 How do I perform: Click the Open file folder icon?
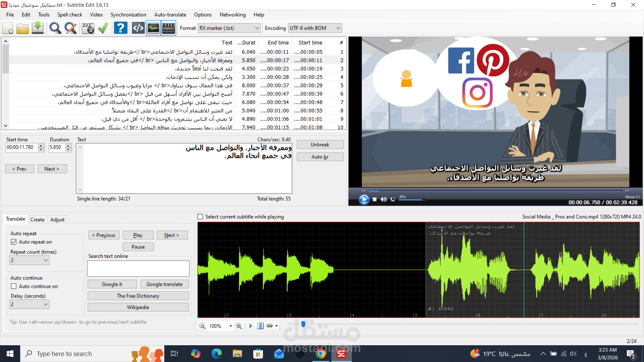pyautogui.click(x=22, y=28)
